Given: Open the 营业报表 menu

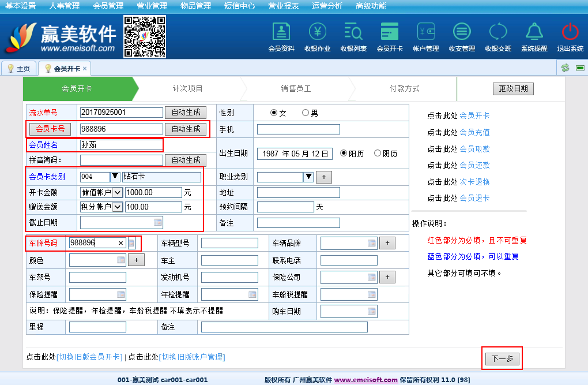Looking at the screenshot, I should coord(283,6).
